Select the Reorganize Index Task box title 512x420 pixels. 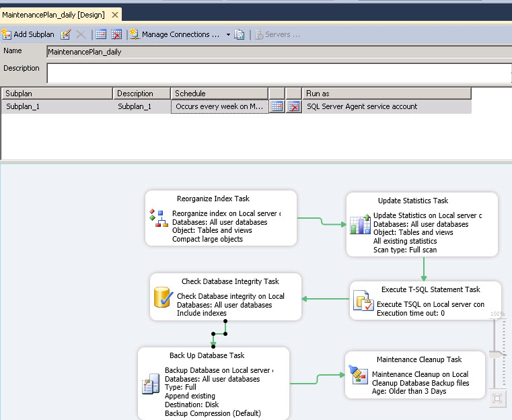tap(213, 199)
